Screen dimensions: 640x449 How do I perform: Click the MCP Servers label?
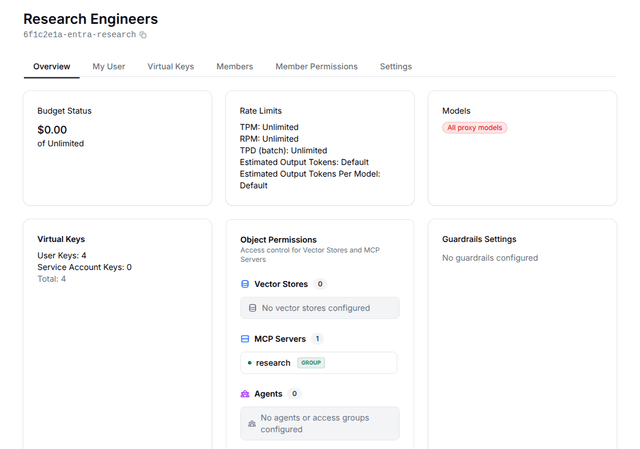(280, 339)
